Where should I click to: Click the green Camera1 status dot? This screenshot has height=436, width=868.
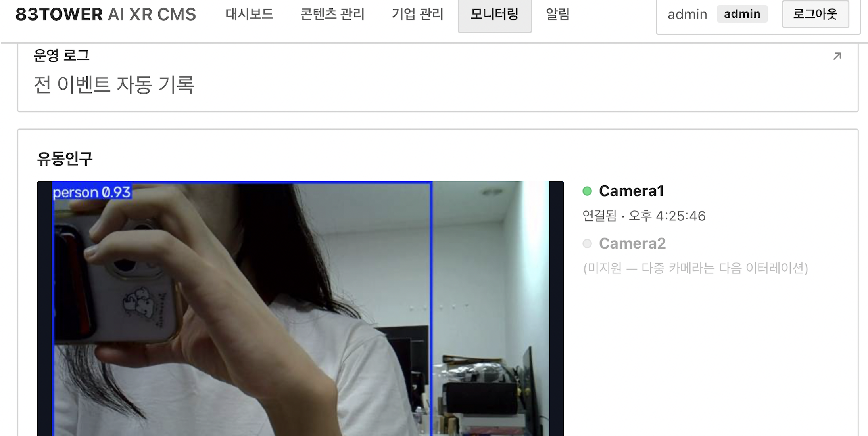(587, 191)
